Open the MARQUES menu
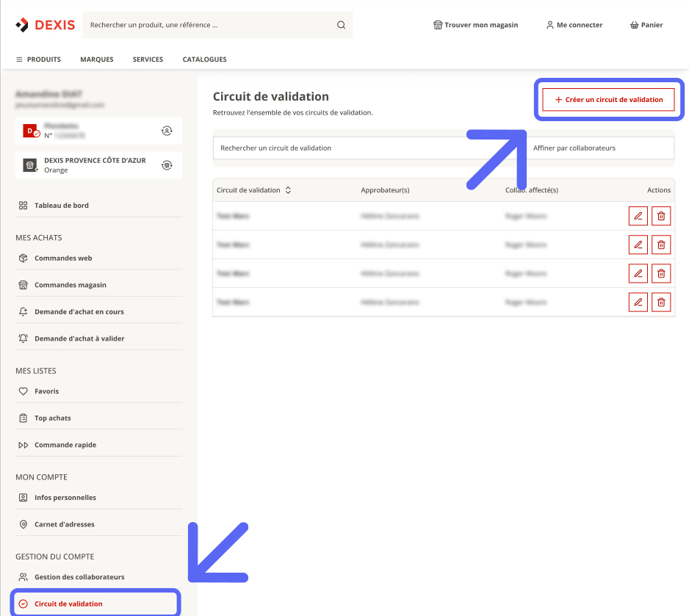This screenshot has height=616, width=689. point(97,59)
